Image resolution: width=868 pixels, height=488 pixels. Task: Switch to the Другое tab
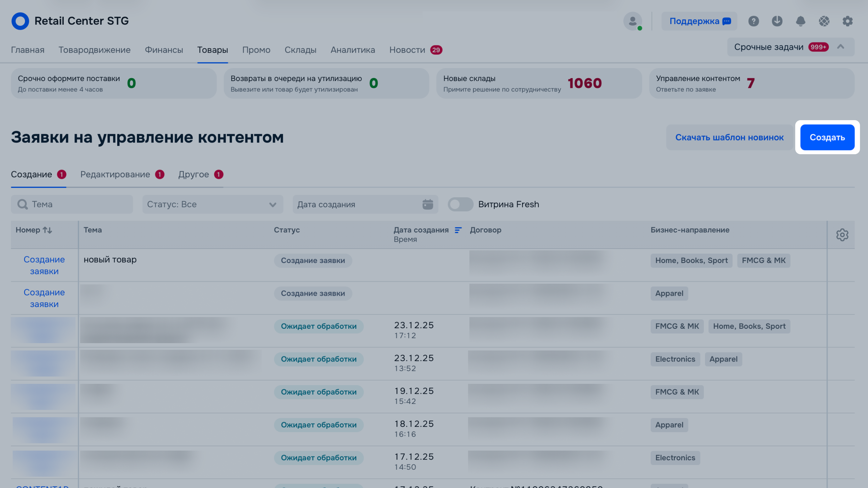194,175
